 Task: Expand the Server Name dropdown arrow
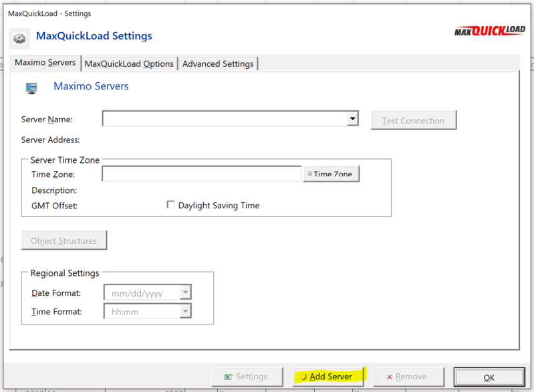click(x=353, y=119)
